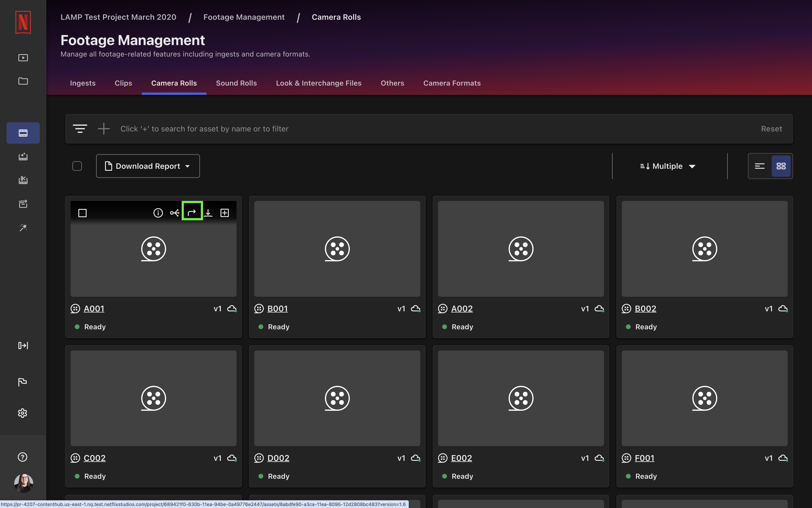Check the select-all checkbox
Viewport: 812px width, 508px height.
77,166
